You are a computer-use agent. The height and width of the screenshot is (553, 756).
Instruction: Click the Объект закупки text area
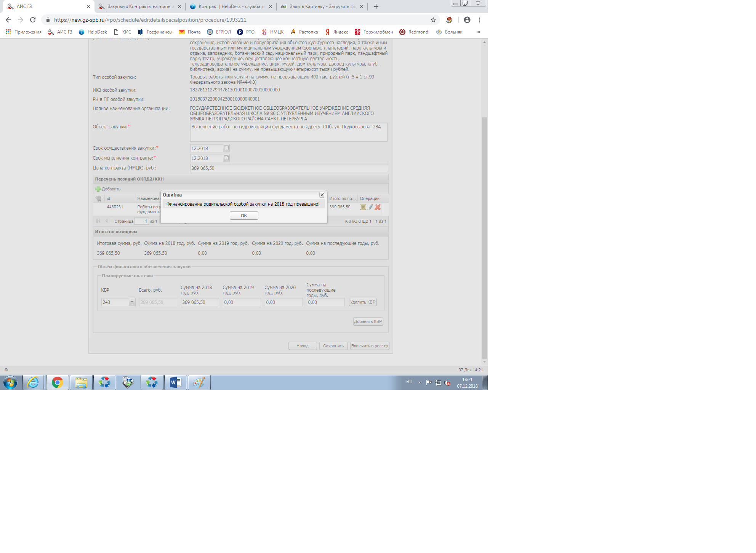coord(289,132)
